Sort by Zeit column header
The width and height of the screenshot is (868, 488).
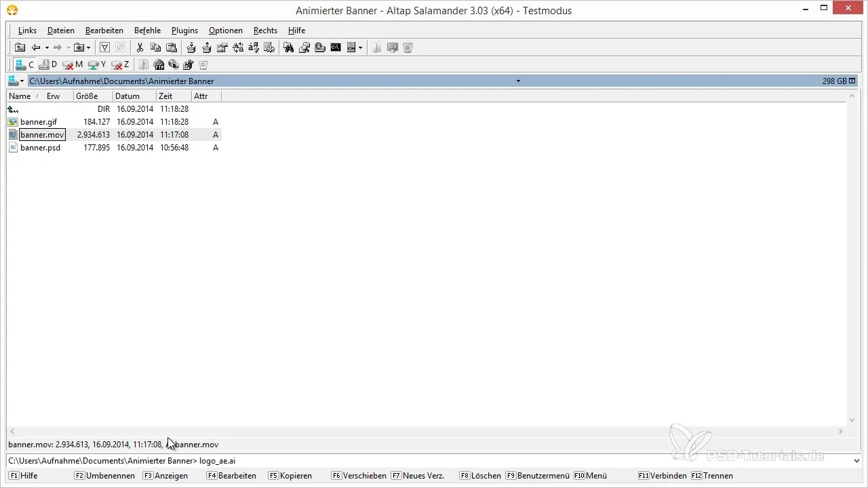tap(174, 96)
